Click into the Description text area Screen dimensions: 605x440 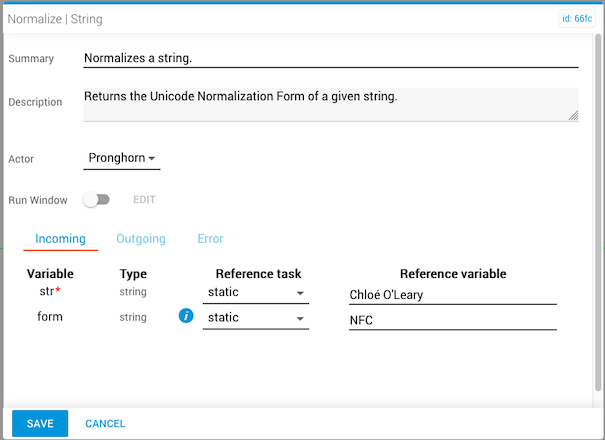click(330, 103)
